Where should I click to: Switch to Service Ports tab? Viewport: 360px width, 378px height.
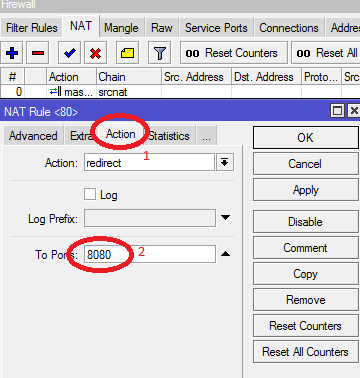coord(216,28)
